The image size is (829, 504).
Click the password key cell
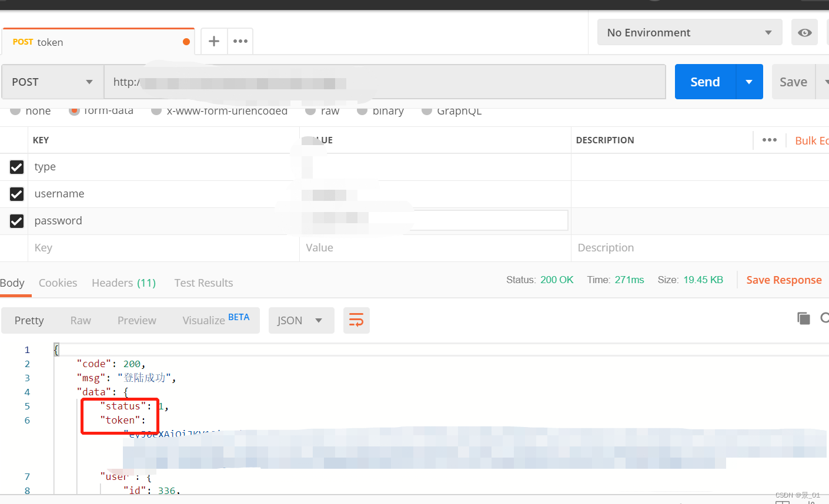click(x=163, y=221)
